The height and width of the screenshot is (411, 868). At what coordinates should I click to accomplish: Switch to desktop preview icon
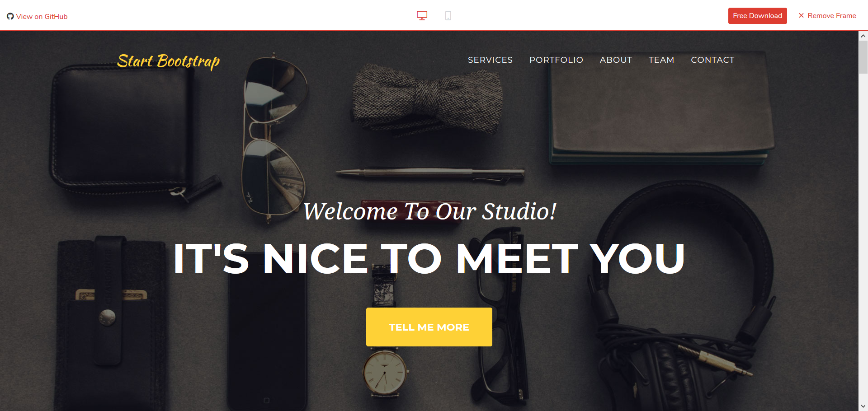[422, 16]
